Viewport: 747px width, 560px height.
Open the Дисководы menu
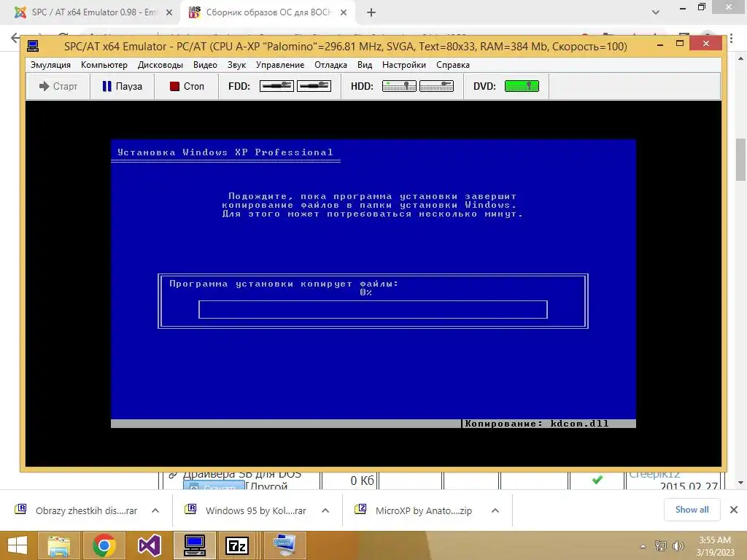coord(160,65)
